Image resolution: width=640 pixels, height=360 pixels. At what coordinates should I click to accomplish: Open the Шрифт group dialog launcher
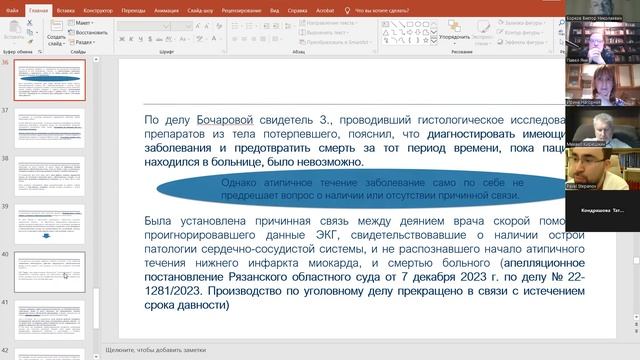[x=224, y=52]
